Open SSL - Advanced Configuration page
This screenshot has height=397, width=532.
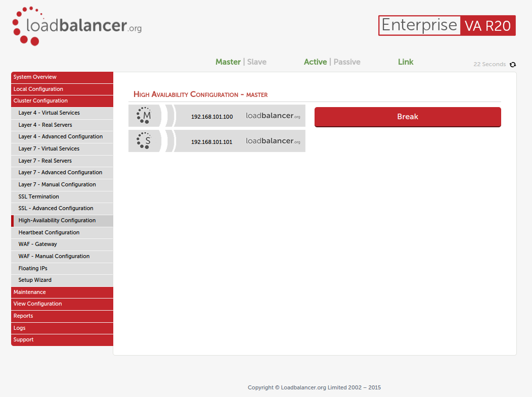[x=62, y=209]
